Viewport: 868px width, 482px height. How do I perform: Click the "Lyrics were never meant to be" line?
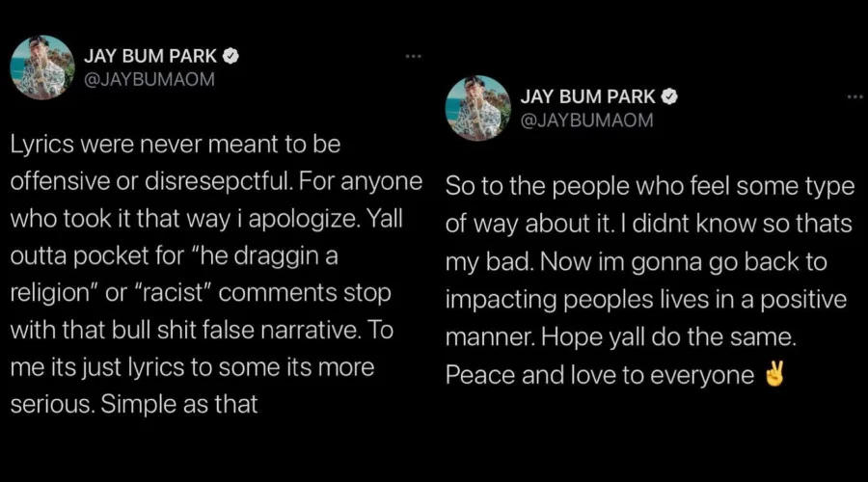[x=176, y=147]
